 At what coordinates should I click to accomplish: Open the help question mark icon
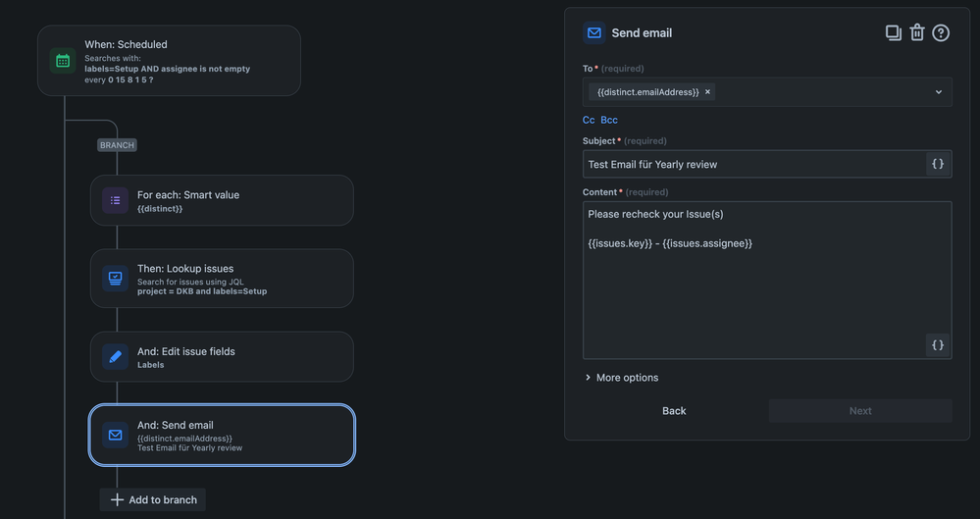(941, 32)
